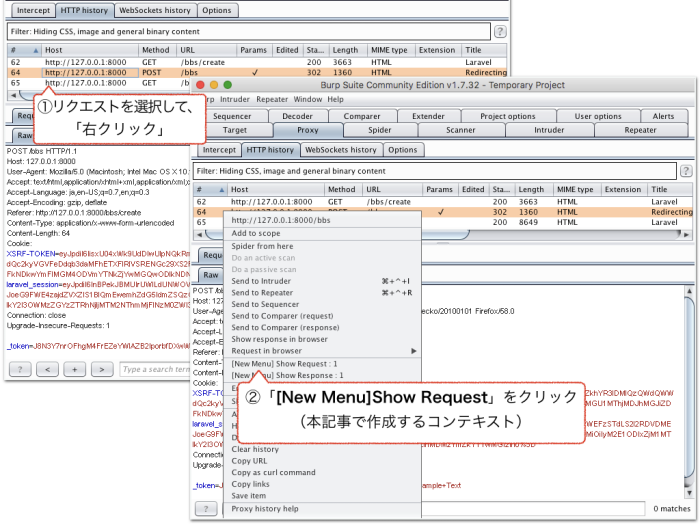Image resolution: width=700 pixels, height=525 pixels.
Task: Click the green zoom button of front window
Action: pos(228,85)
